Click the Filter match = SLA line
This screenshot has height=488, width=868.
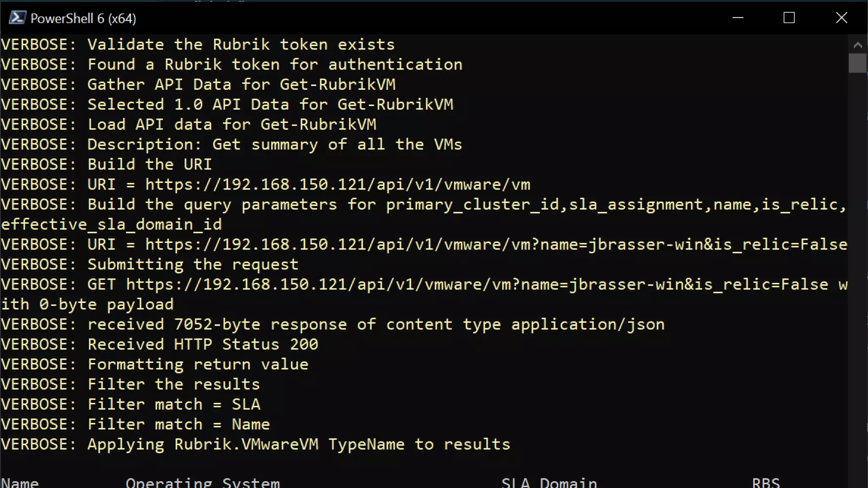(x=131, y=404)
